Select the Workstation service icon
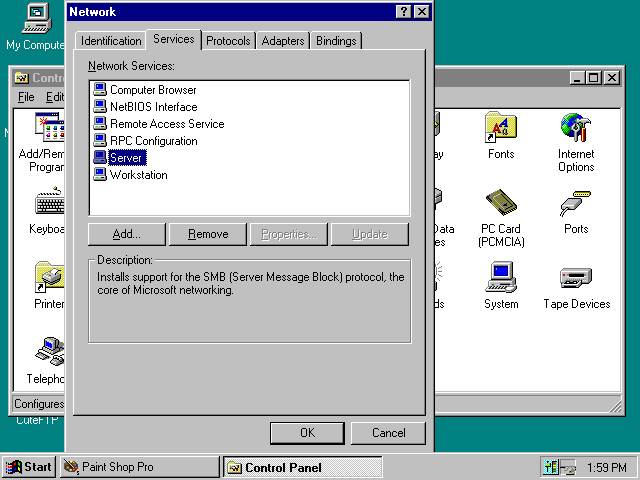The height and width of the screenshot is (480, 640). (x=100, y=175)
